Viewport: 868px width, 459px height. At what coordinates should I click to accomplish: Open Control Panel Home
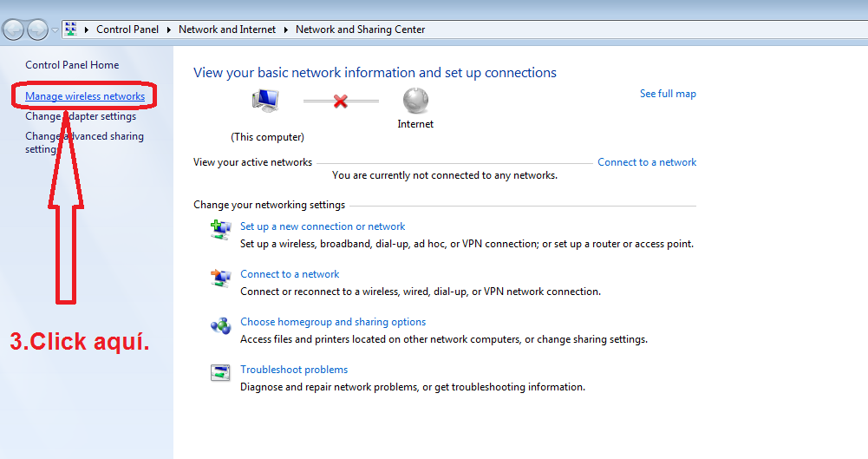pyautogui.click(x=72, y=65)
